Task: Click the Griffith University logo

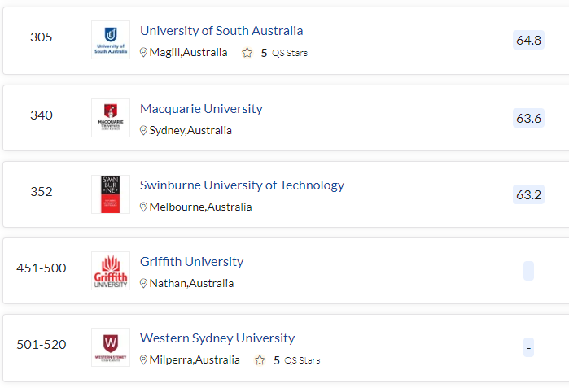Action: click(111, 271)
